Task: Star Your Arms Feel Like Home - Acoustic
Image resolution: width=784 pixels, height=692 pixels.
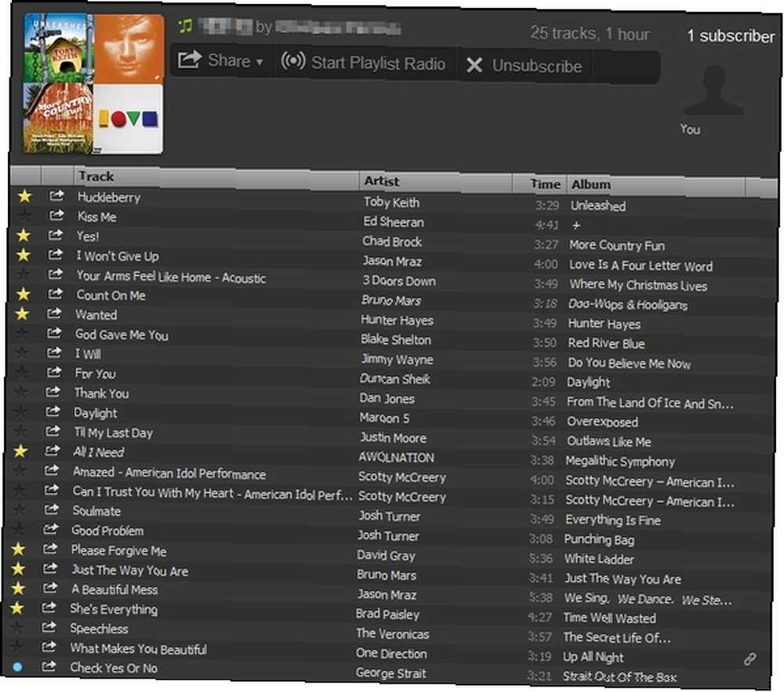Action: pyautogui.click(x=23, y=274)
